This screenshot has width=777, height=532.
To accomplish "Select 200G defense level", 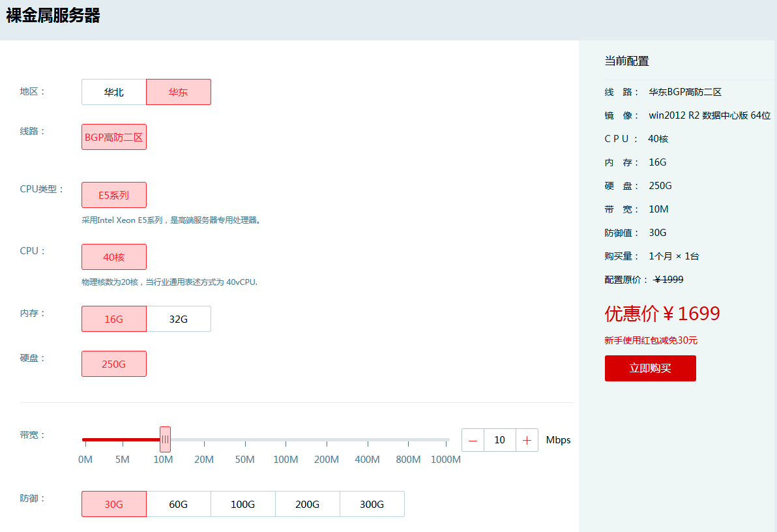I will click(x=308, y=504).
